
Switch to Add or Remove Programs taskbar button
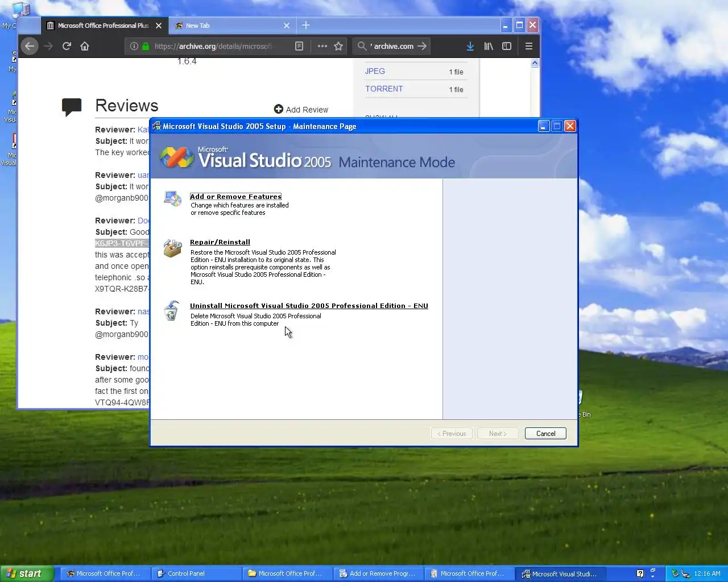pyautogui.click(x=379, y=573)
